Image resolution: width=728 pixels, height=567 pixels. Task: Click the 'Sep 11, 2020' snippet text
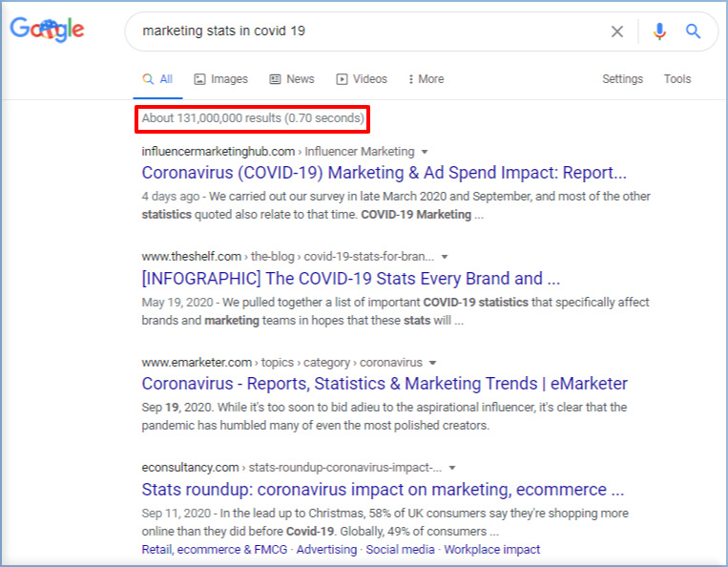pos(176,514)
